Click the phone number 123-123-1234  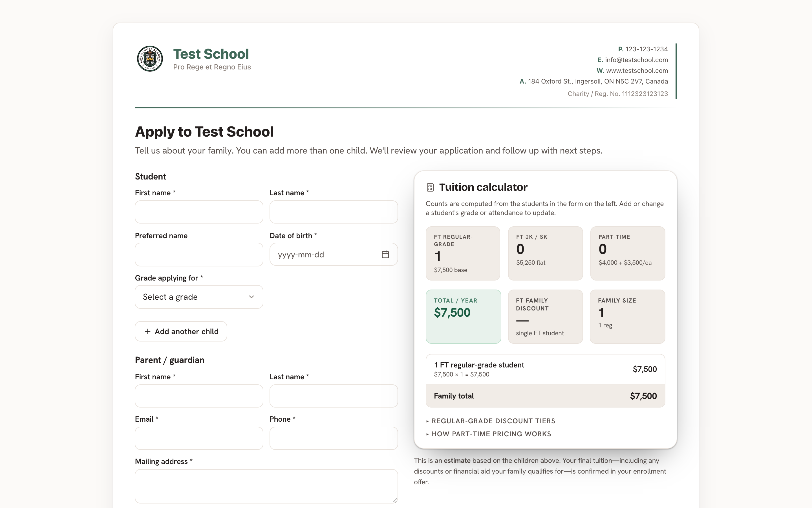646,49
